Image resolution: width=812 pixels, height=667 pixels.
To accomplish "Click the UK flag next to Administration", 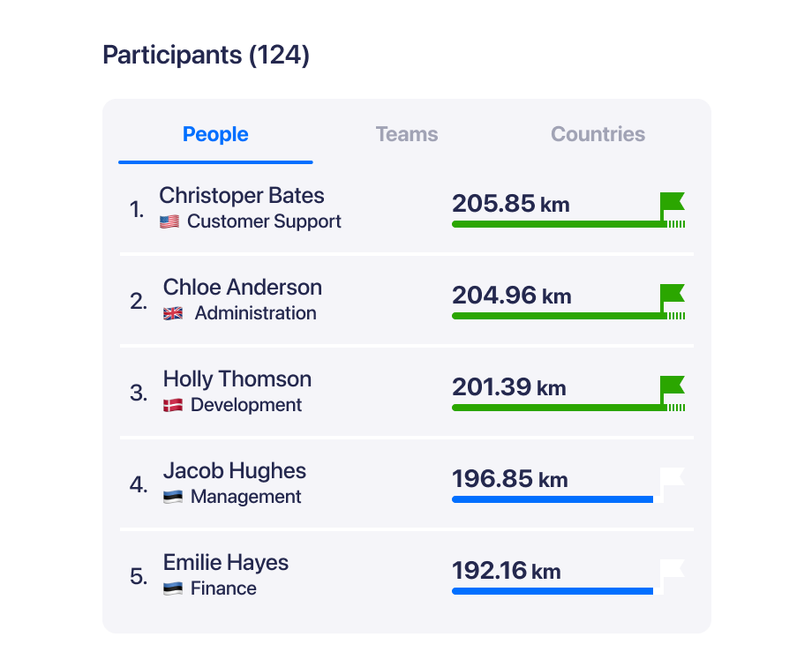I will (173, 313).
